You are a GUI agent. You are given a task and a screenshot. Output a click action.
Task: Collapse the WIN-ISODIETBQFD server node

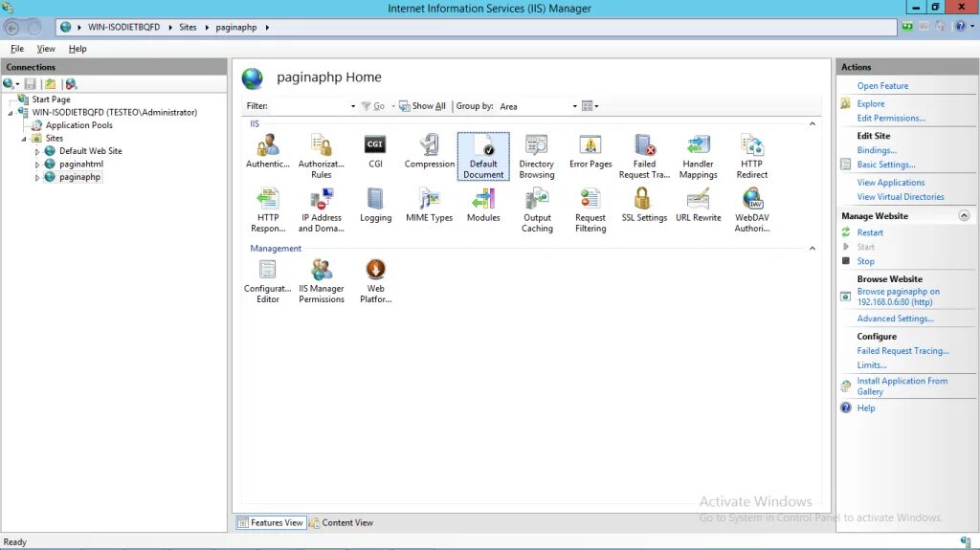point(10,113)
